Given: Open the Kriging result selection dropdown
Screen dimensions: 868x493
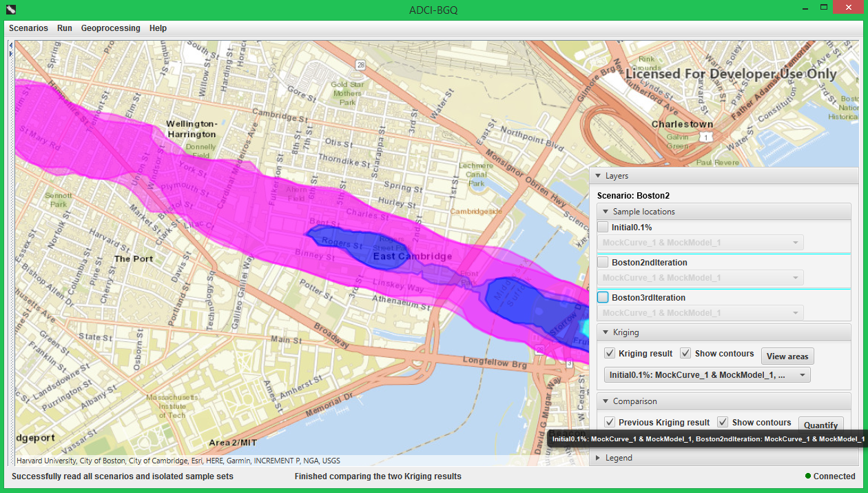Looking at the screenshot, I should pyautogui.click(x=707, y=375).
